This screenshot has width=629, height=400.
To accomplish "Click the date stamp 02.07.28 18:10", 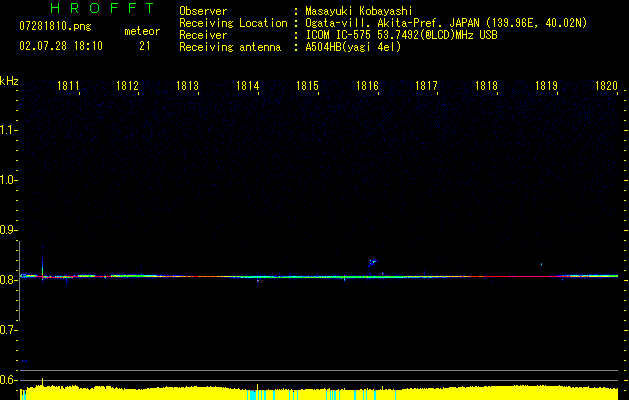I will click(61, 46).
